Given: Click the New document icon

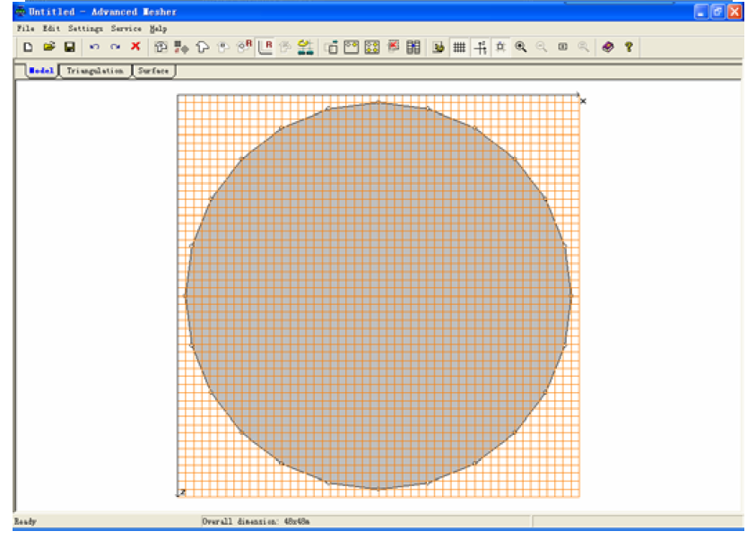Looking at the screenshot, I should [28, 47].
